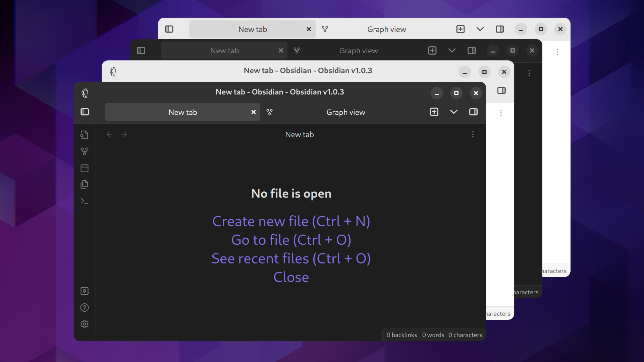
Task: Open another vault from the ribbon
Action: (x=84, y=291)
